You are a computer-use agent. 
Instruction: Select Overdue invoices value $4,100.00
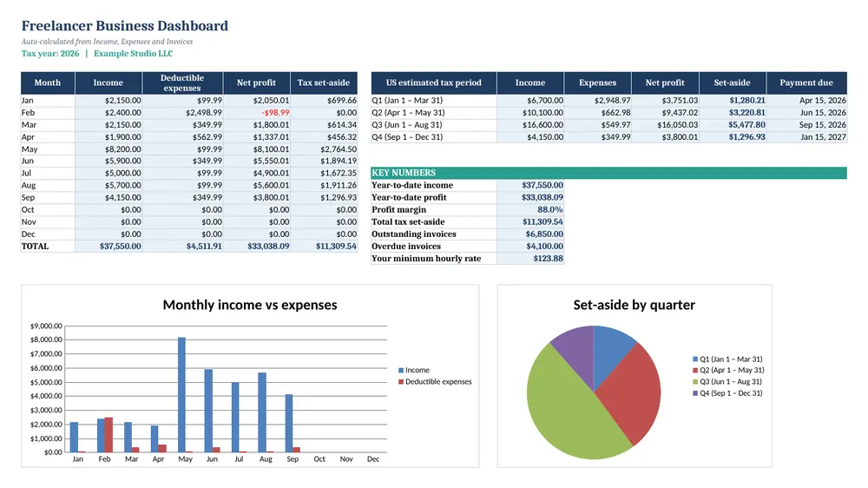(x=530, y=246)
